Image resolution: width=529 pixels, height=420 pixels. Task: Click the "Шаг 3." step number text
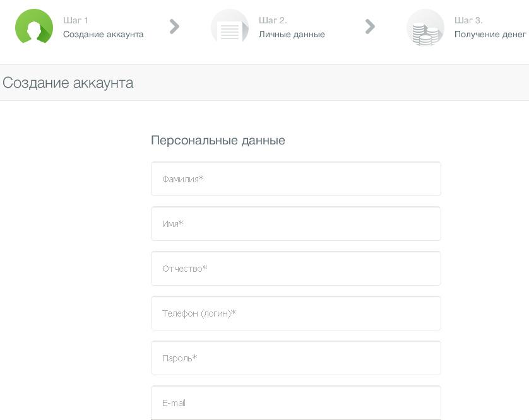click(468, 20)
